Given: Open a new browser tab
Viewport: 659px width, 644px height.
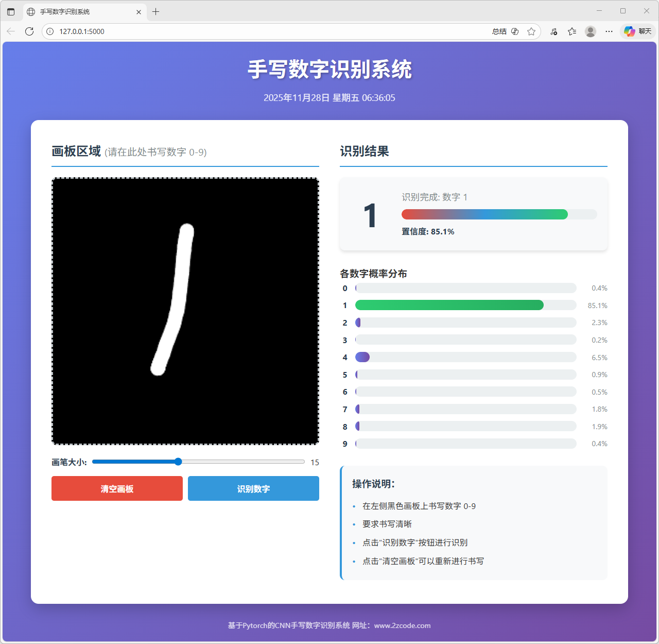Looking at the screenshot, I should tap(156, 11).
